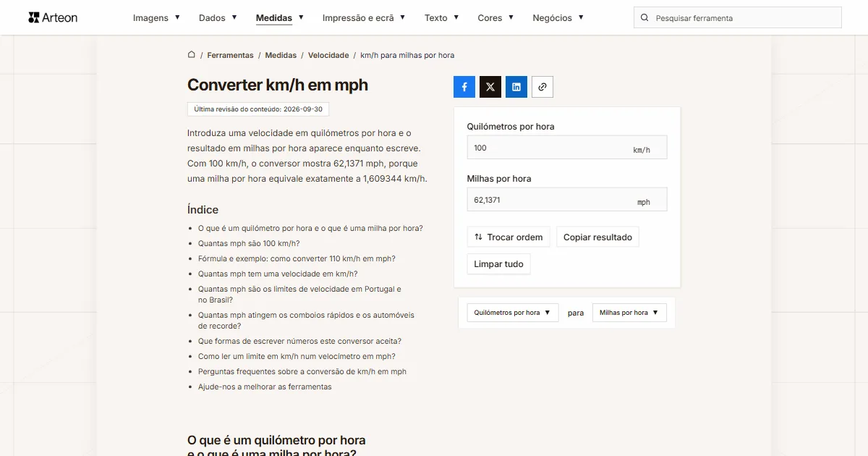Open index link about limites de velocidade em Portugal

[x=299, y=294]
